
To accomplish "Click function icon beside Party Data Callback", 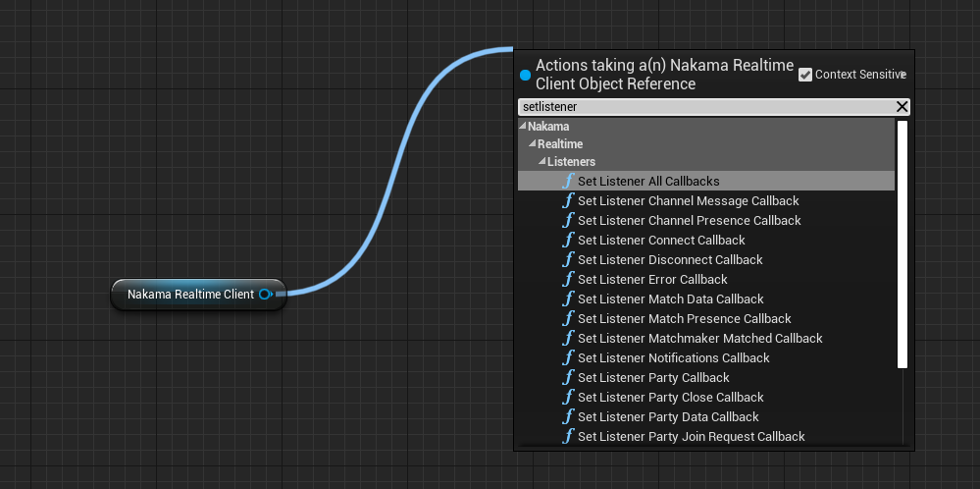I will 568,416.
